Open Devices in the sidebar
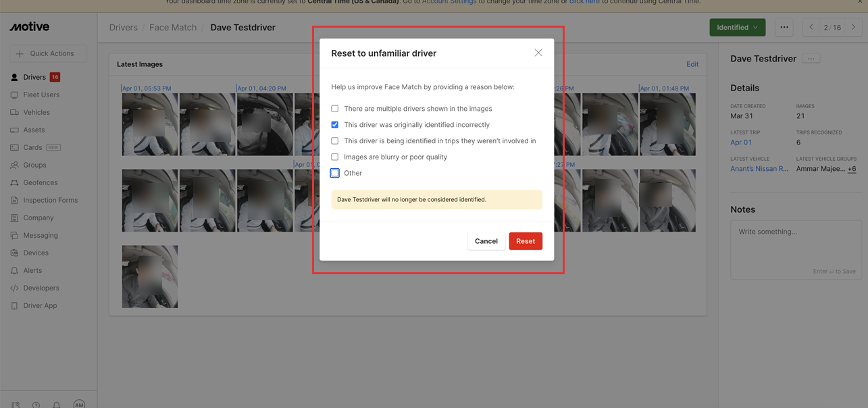The image size is (868, 408). (x=35, y=253)
